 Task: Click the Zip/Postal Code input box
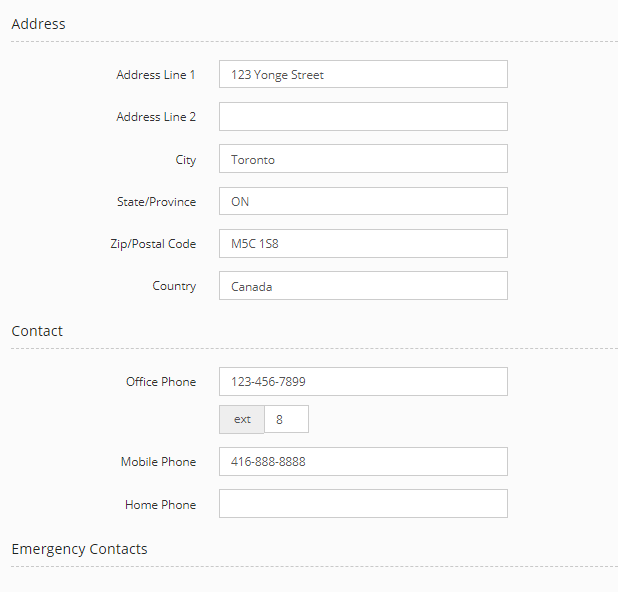(x=363, y=243)
